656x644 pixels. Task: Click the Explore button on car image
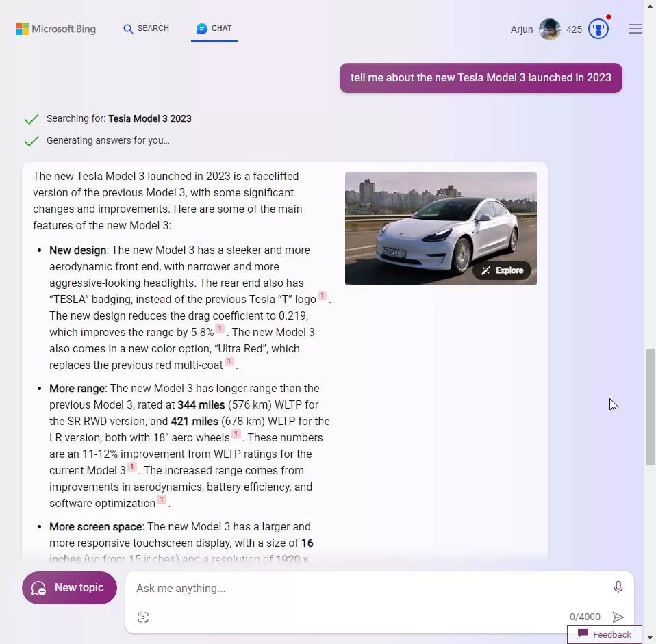(502, 270)
